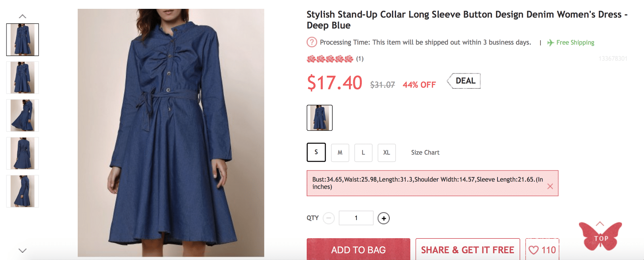Click the heart wishlist button showing 110
This screenshot has height=260, width=644.
point(542,250)
